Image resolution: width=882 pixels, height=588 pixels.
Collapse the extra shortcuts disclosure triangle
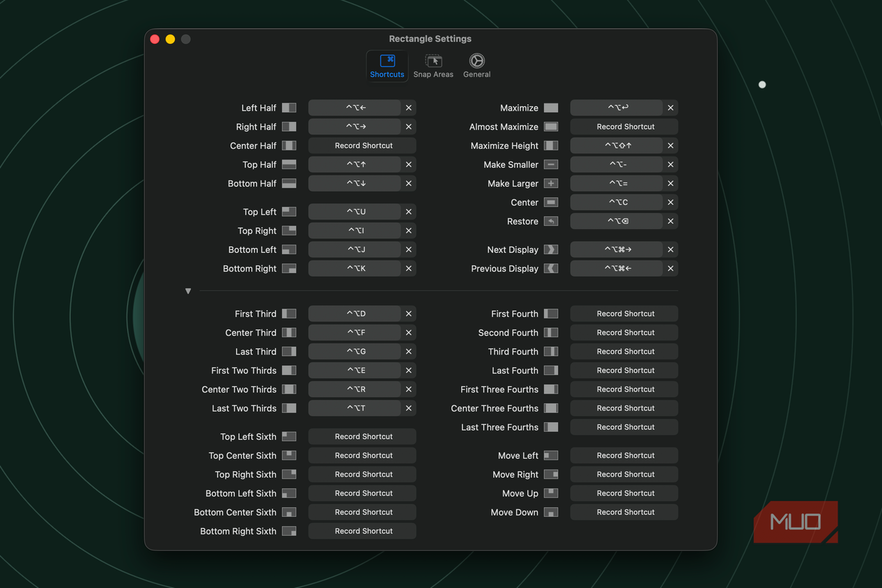coord(188,291)
